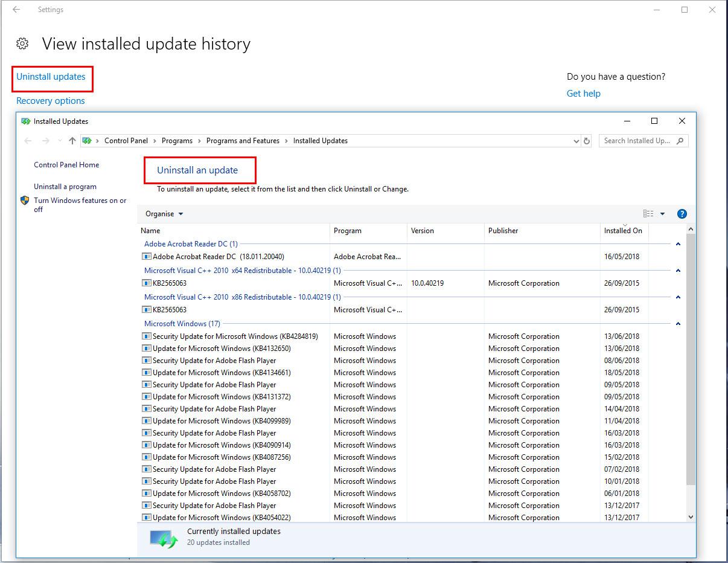728x563 pixels.
Task: Open the view options dropdown arrow
Action: [662, 214]
